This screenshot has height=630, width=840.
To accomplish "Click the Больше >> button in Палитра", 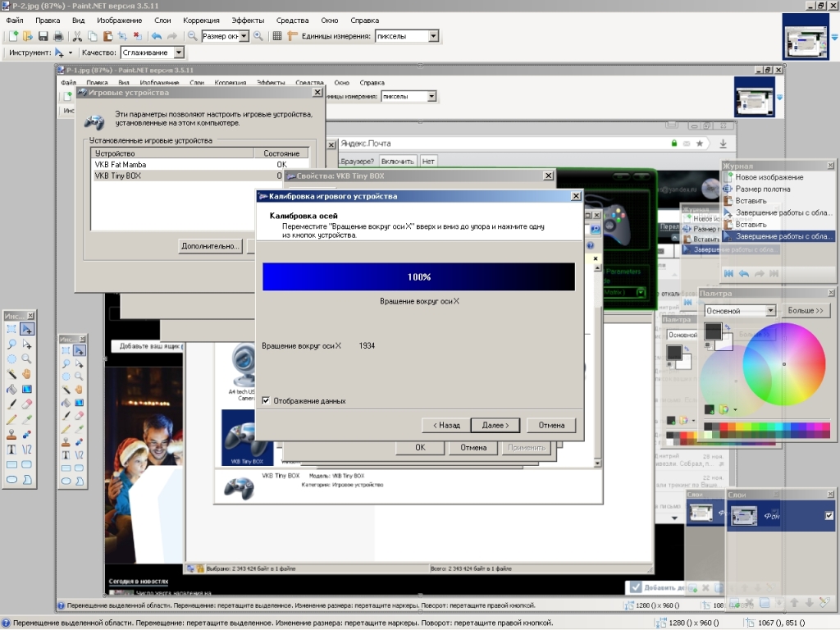I will coord(806,311).
